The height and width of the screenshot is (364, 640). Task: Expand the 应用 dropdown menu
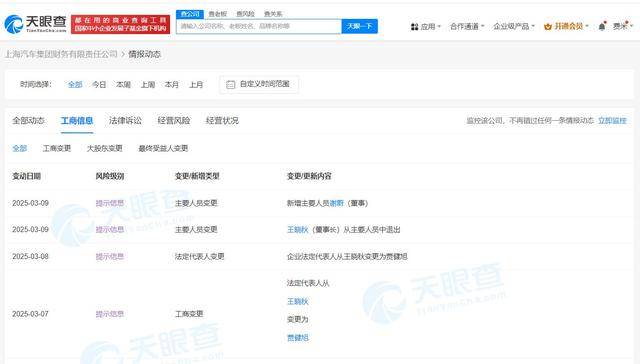(426, 27)
